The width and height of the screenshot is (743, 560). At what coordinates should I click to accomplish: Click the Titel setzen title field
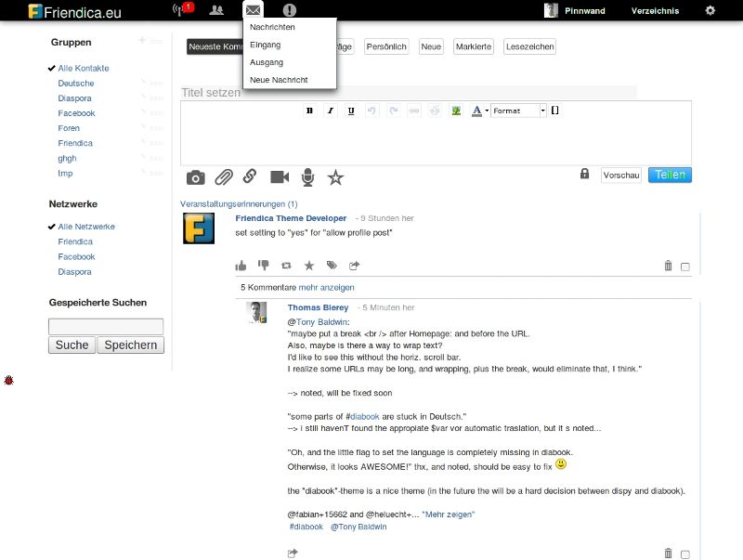(409, 92)
